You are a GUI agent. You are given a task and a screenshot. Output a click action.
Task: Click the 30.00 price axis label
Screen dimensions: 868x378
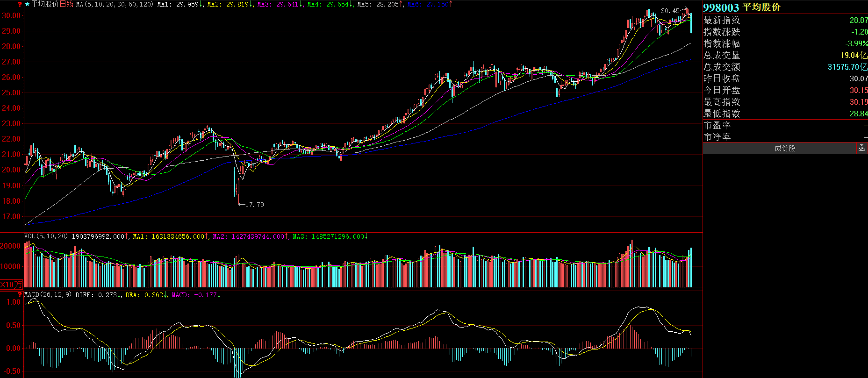point(11,15)
